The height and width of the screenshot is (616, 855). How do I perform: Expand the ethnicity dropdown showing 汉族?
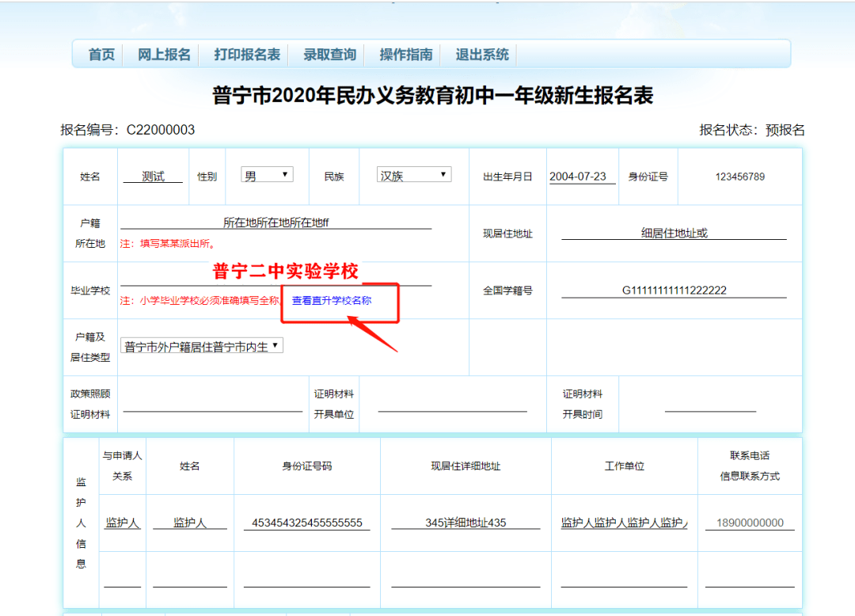pos(413,174)
